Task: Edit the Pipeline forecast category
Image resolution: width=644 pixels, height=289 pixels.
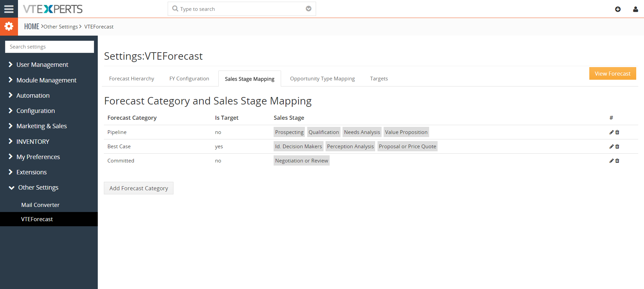Action: pyautogui.click(x=611, y=132)
